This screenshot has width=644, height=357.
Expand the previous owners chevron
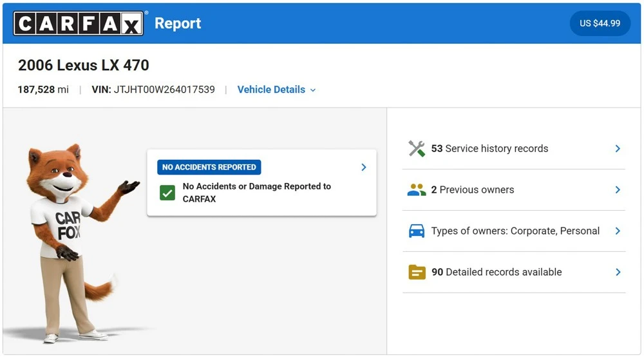coord(618,190)
